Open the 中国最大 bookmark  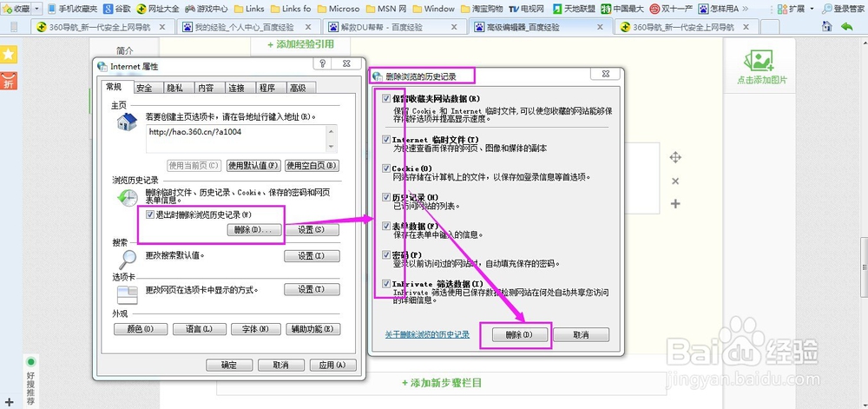622,9
